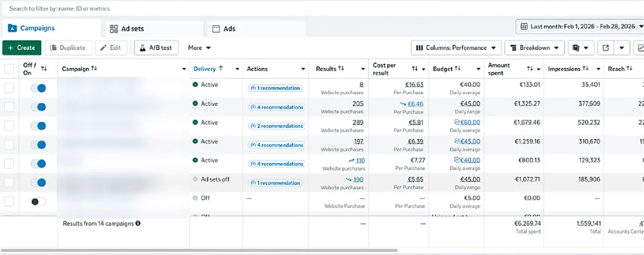
Task: Open Delivery column dropdown arrow
Action: [237, 69]
